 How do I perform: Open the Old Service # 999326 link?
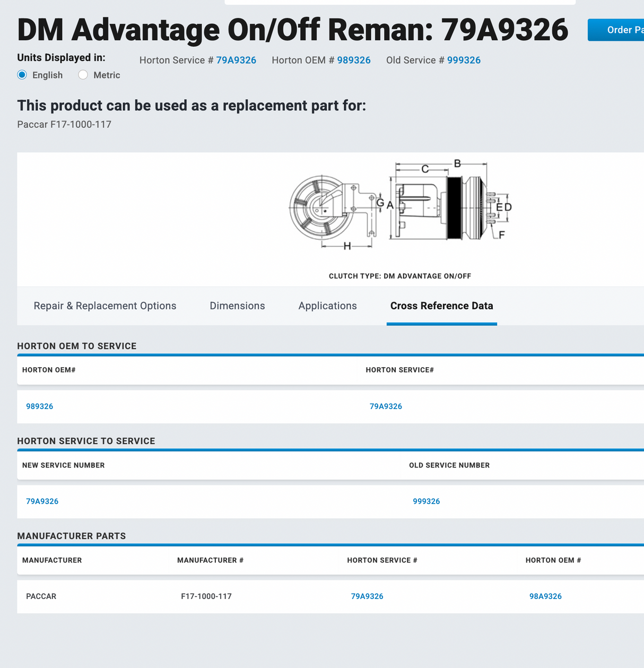tap(464, 60)
